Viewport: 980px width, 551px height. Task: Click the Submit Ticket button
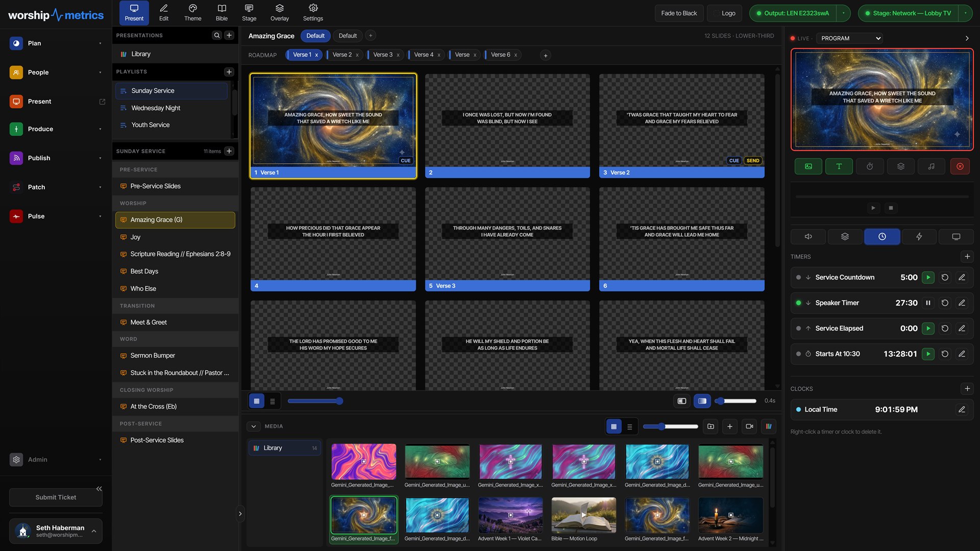56,497
